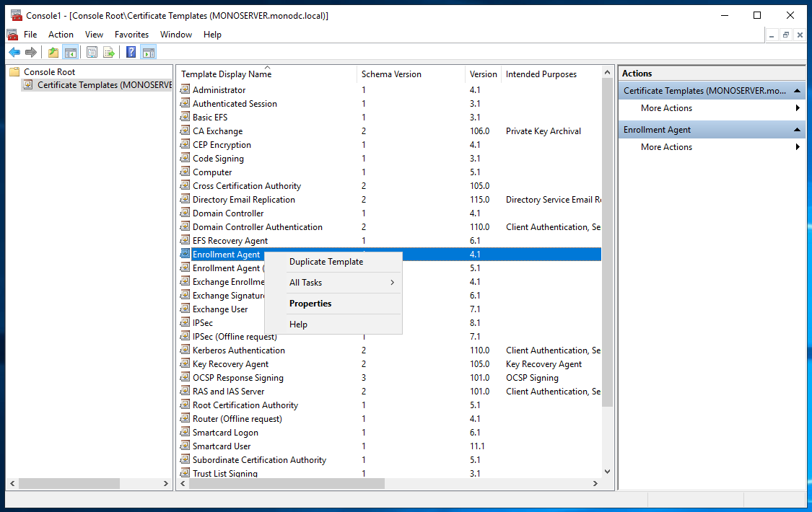Click the vertical scrollbar down arrow

607,472
